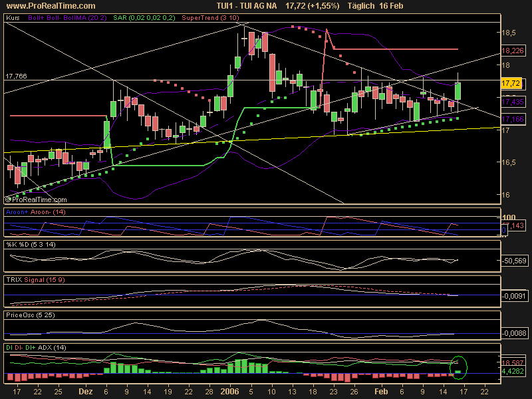
Task: Click the PriceOsc (5 25) panel label
Action: (x=29, y=314)
